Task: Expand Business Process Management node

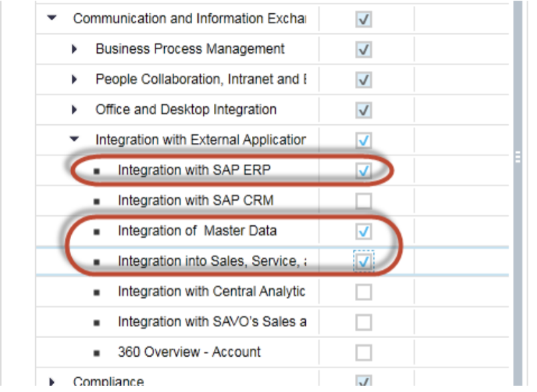Action: pyautogui.click(x=74, y=49)
